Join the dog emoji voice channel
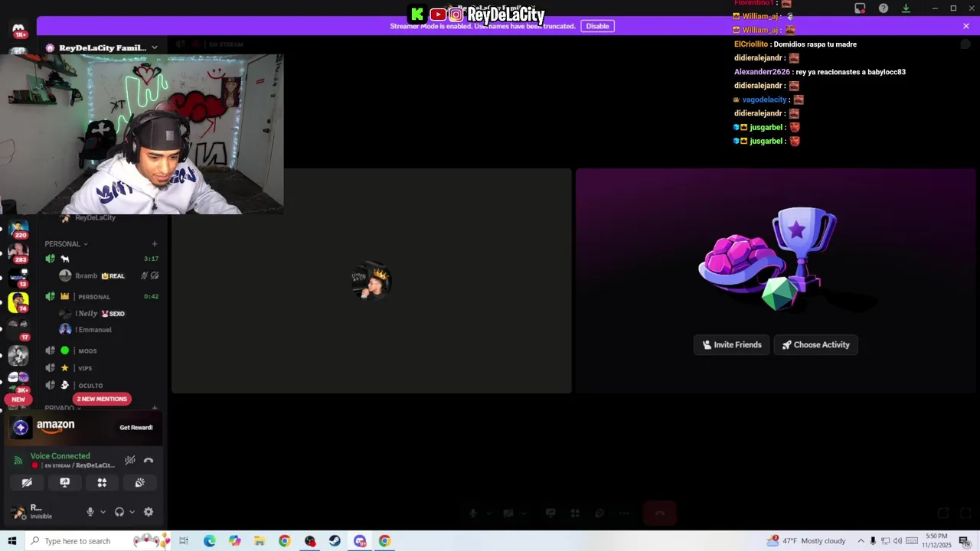Screen dimensions: 980x551 click(101, 259)
